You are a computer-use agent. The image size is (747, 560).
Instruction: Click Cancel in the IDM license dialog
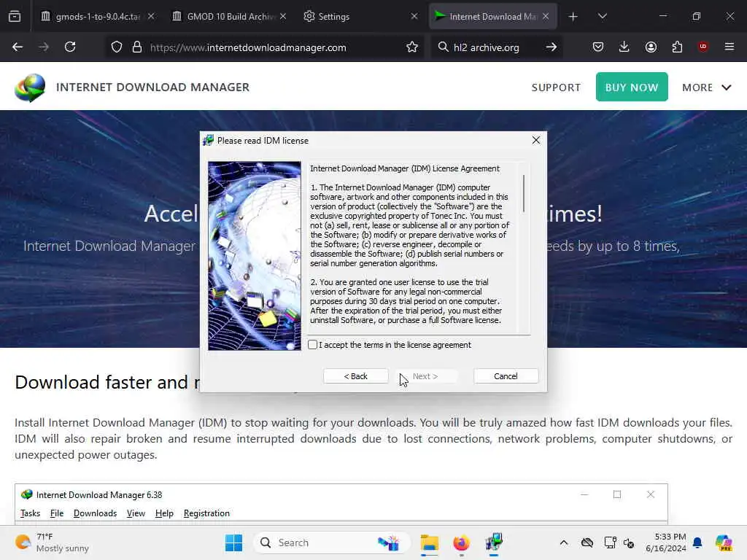click(506, 376)
